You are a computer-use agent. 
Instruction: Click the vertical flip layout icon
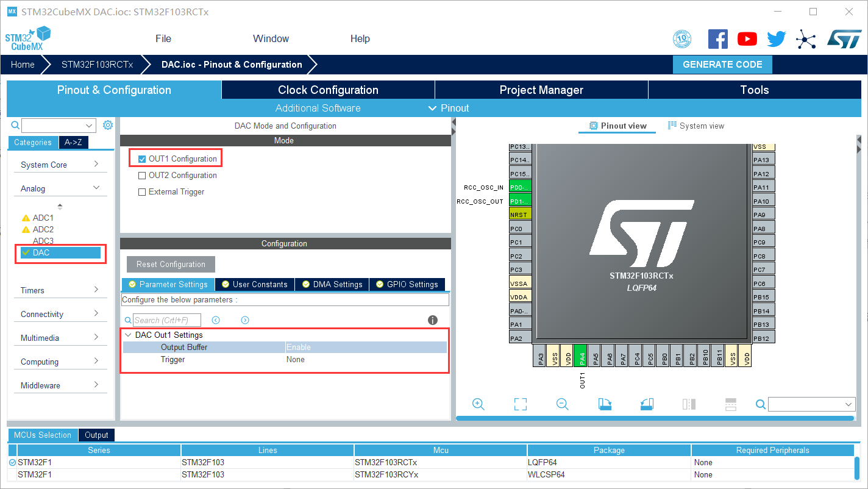pos(689,404)
